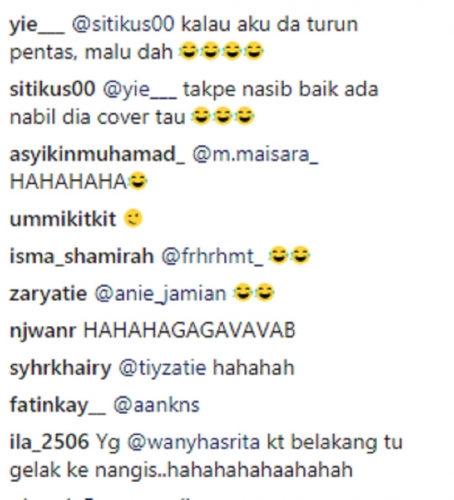The width and height of the screenshot is (454, 500).
Task: Click the @anie_jamian mention
Action: pos(160,294)
